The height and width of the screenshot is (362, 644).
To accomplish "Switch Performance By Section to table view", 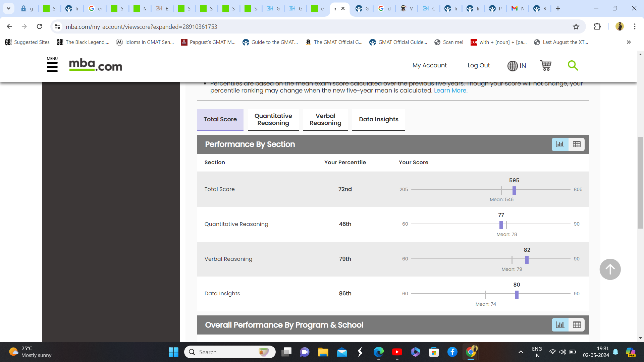I will point(577,144).
